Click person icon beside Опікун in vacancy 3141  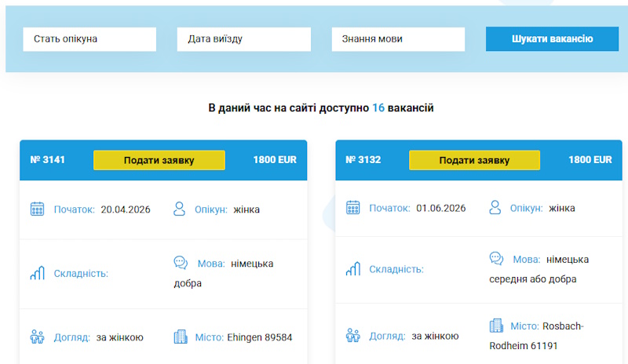point(180,209)
